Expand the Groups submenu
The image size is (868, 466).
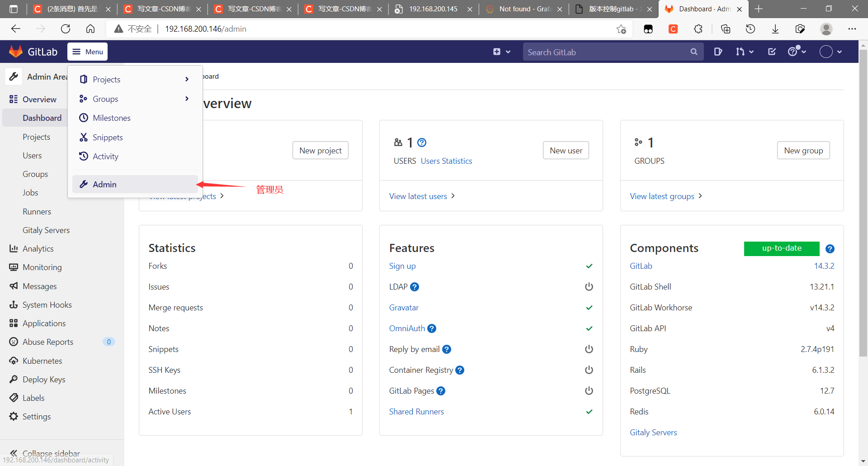135,99
